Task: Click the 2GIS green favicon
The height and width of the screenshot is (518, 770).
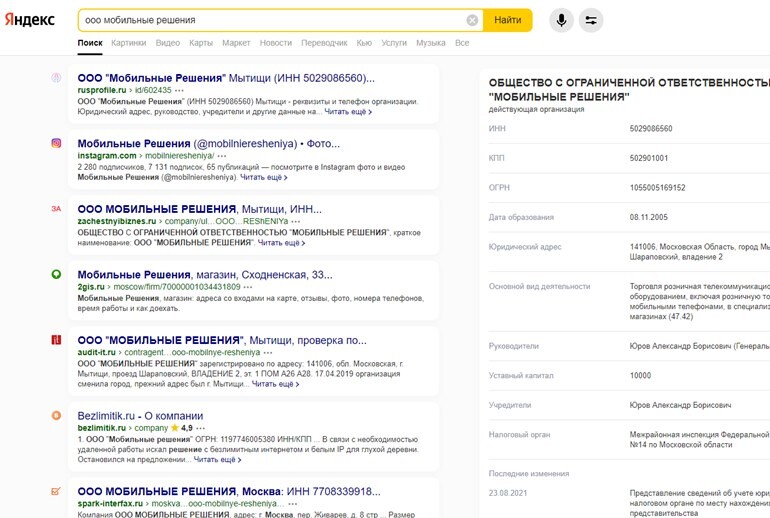Action: tap(56, 274)
